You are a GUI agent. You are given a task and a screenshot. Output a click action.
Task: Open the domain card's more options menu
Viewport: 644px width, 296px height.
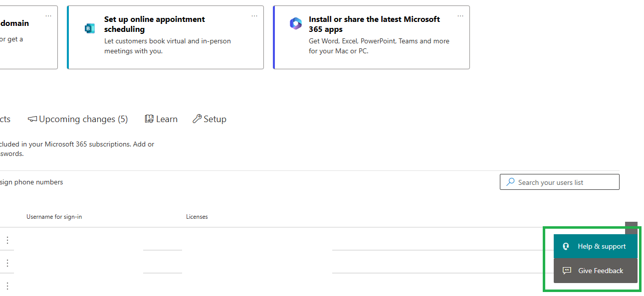(x=48, y=16)
